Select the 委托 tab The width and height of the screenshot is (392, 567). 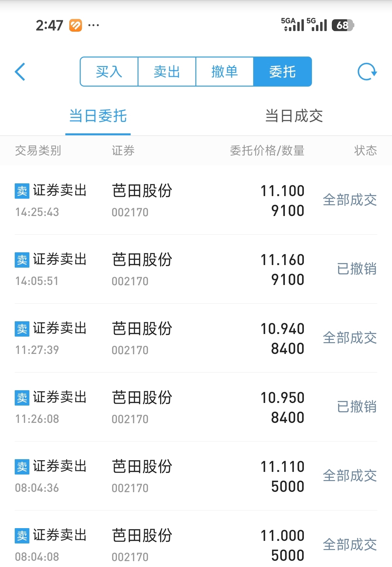[x=283, y=72]
